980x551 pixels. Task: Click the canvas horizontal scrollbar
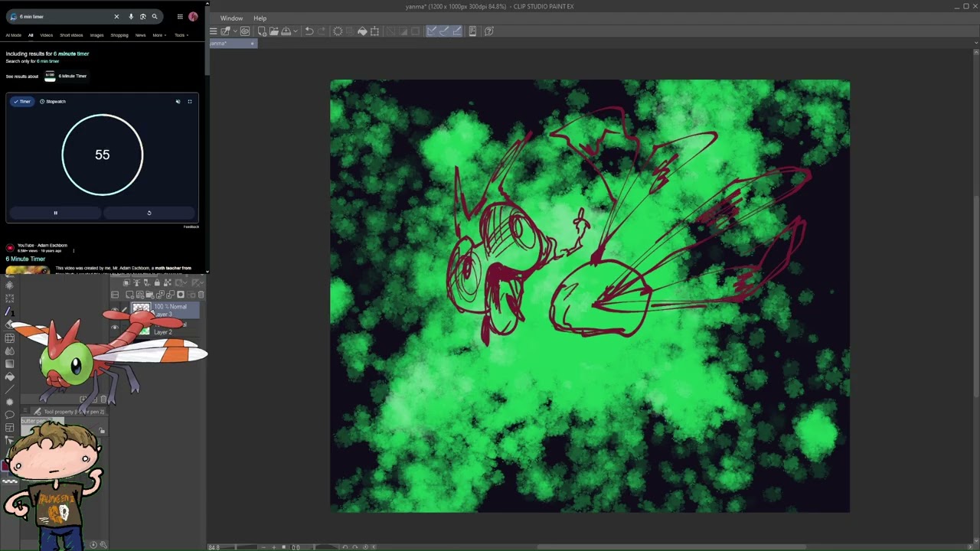coord(672,546)
